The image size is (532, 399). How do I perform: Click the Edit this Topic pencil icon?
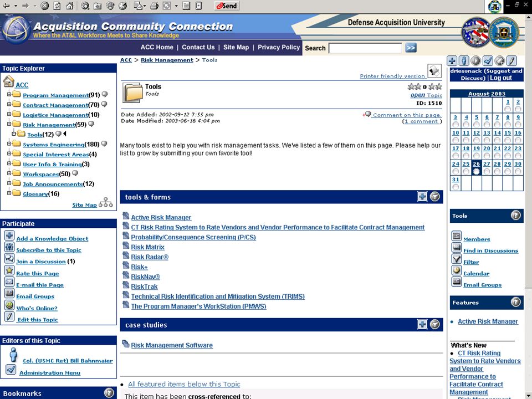pyautogui.click(x=9, y=317)
